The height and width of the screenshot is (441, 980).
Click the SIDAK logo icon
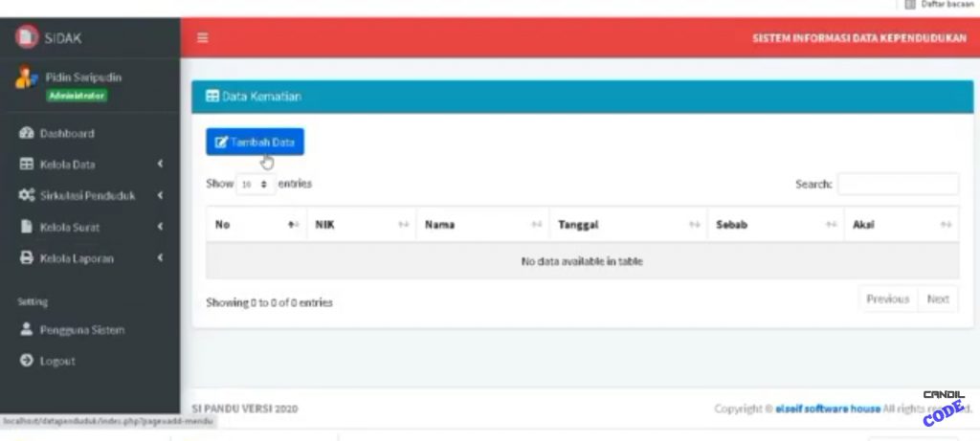coord(25,38)
